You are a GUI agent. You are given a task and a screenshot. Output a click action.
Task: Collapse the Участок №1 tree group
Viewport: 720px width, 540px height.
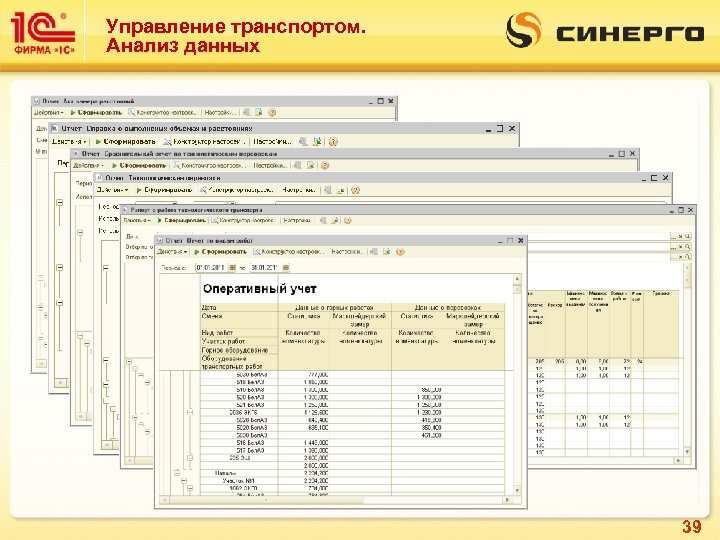(183, 481)
